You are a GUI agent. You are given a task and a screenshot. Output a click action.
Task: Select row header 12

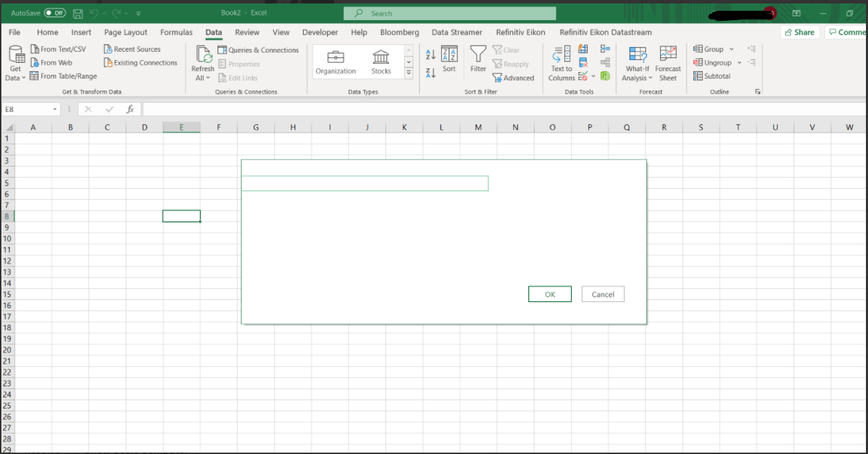pyautogui.click(x=7, y=261)
